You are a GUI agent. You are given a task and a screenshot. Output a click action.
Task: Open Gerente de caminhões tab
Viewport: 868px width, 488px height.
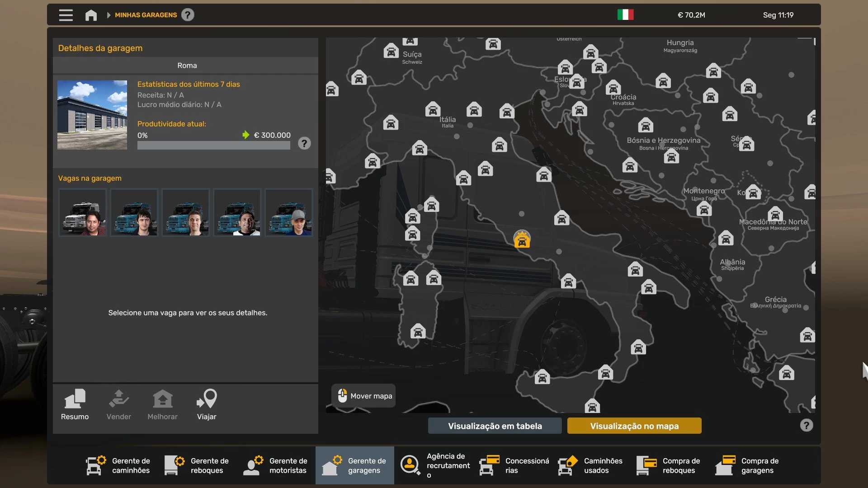(118, 465)
